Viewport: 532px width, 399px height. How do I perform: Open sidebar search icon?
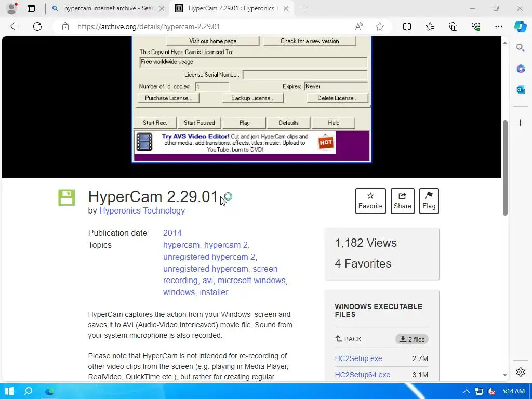click(x=520, y=47)
